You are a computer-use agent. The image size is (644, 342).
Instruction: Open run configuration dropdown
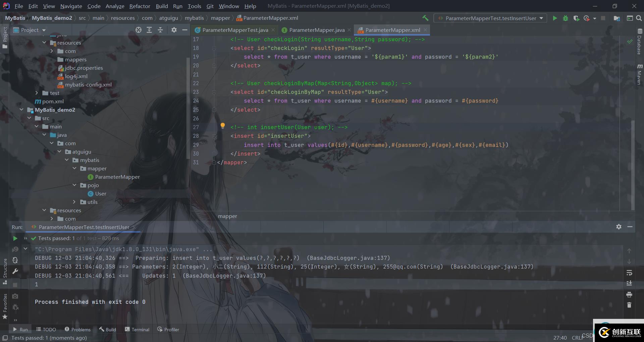tap(490, 18)
